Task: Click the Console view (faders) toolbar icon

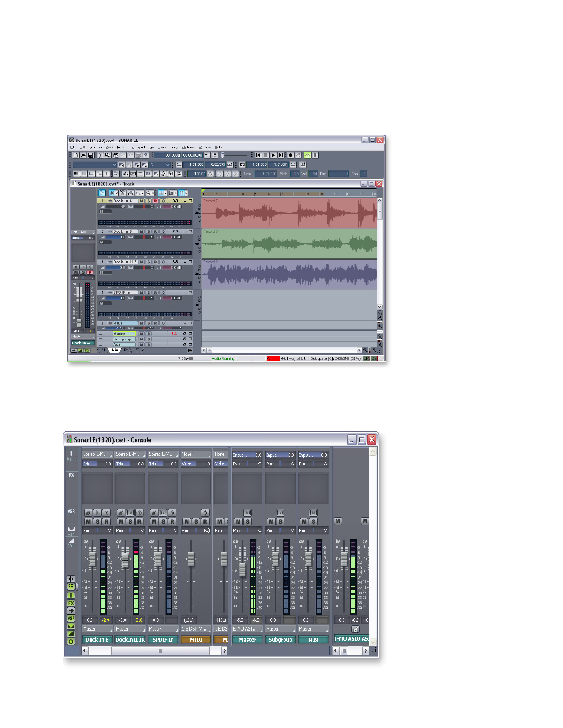Action: pos(125,174)
